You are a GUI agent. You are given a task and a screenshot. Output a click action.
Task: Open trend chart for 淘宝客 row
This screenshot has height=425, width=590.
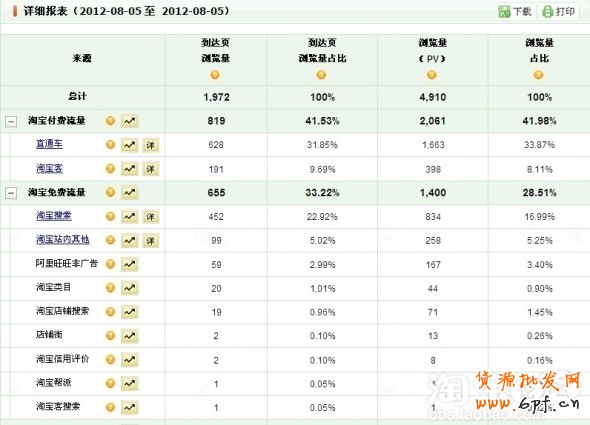pyautogui.click(x=130, y=169)
